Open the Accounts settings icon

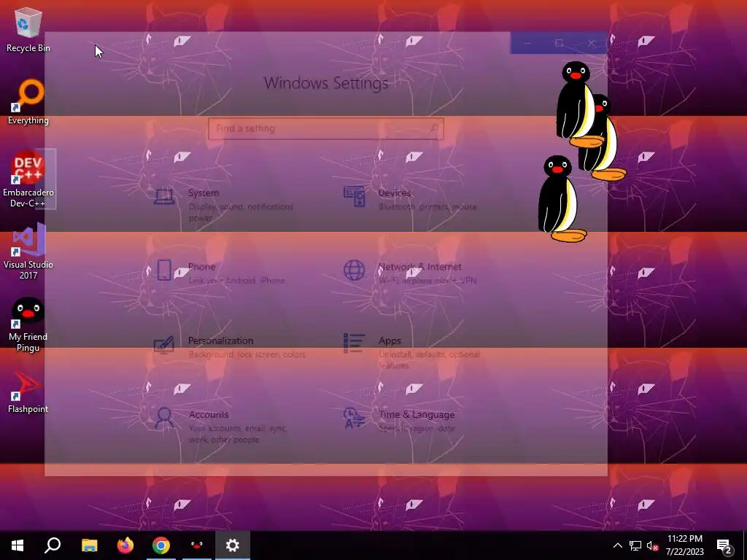[x=164, y=418]
